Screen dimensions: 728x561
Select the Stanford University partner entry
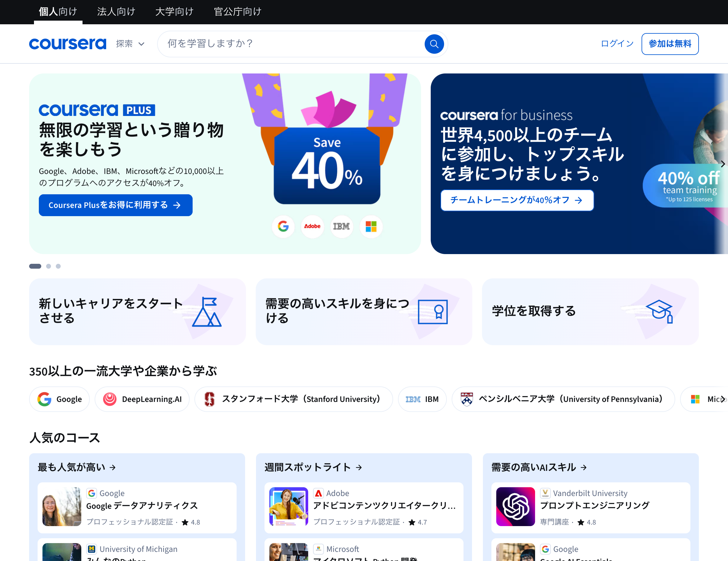[x=294, y=399]
